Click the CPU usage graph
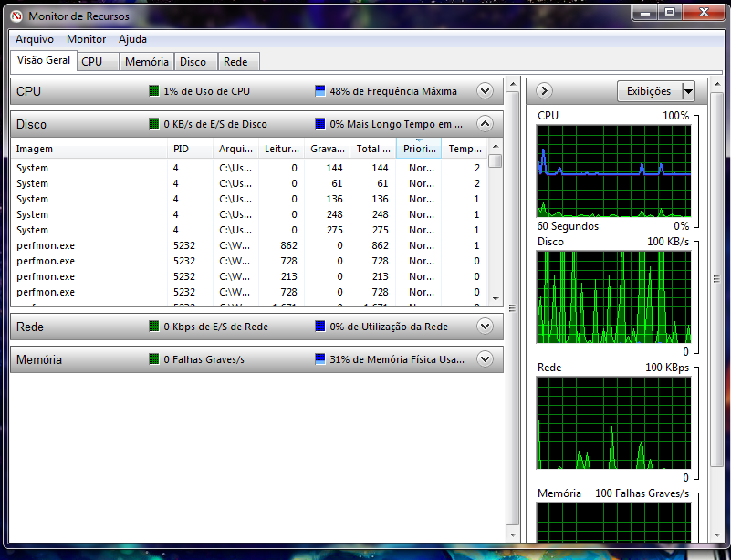 (x=613, y=171)
